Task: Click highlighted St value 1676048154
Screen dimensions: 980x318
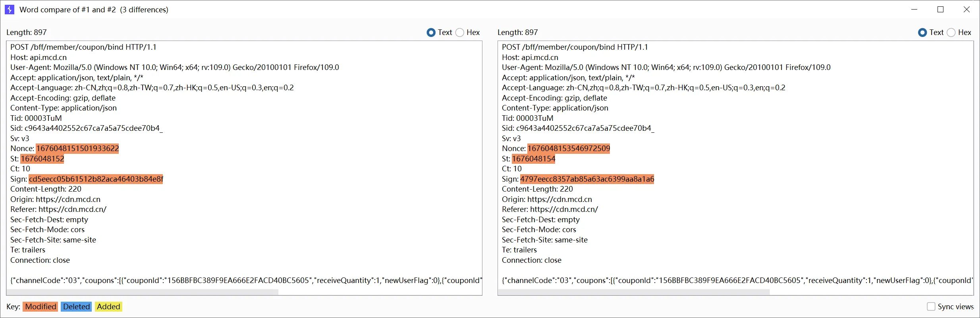Action: click(533, 159)
